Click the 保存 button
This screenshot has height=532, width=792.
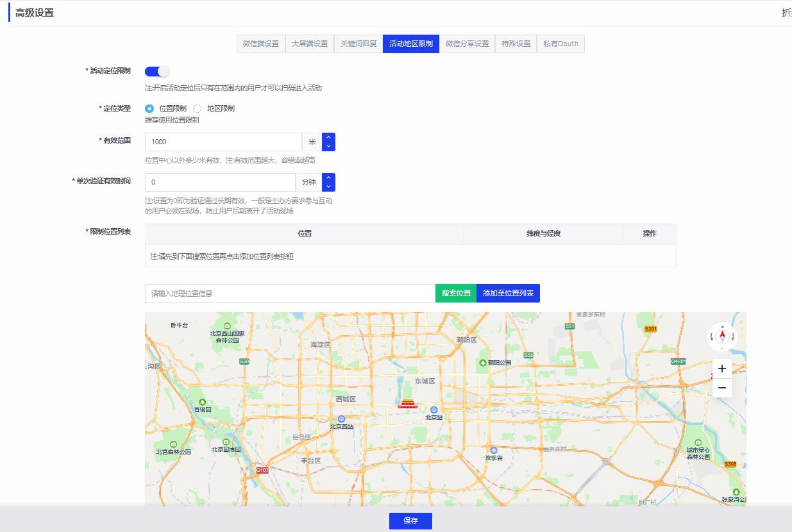(x=410, y=521)
